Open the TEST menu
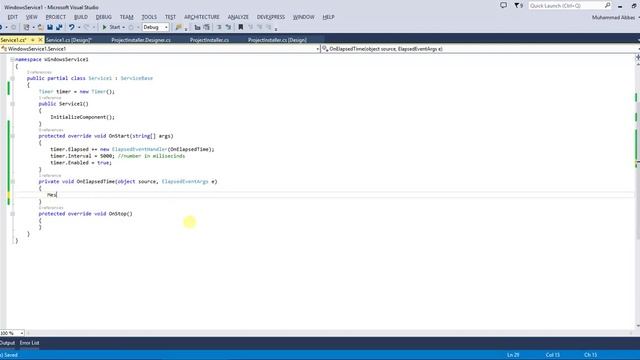 [170, 17]
